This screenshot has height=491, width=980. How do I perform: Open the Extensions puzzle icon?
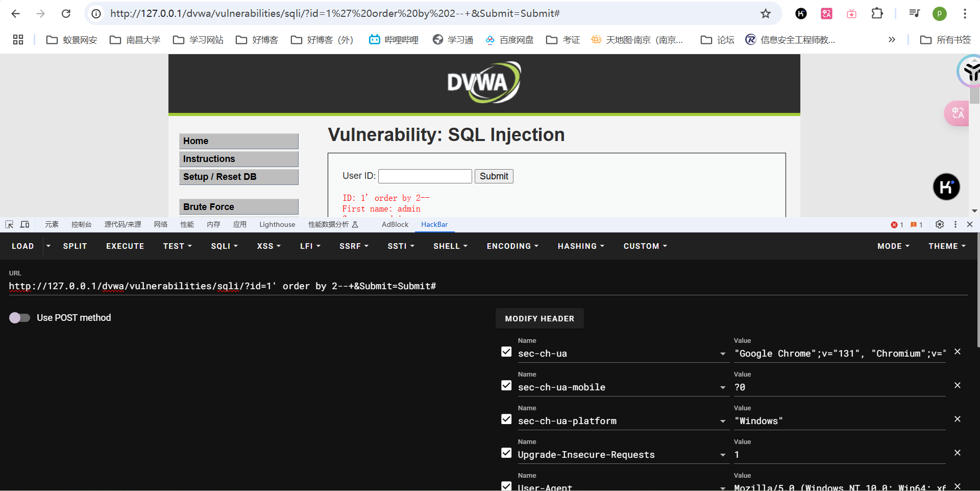[877, 14]
